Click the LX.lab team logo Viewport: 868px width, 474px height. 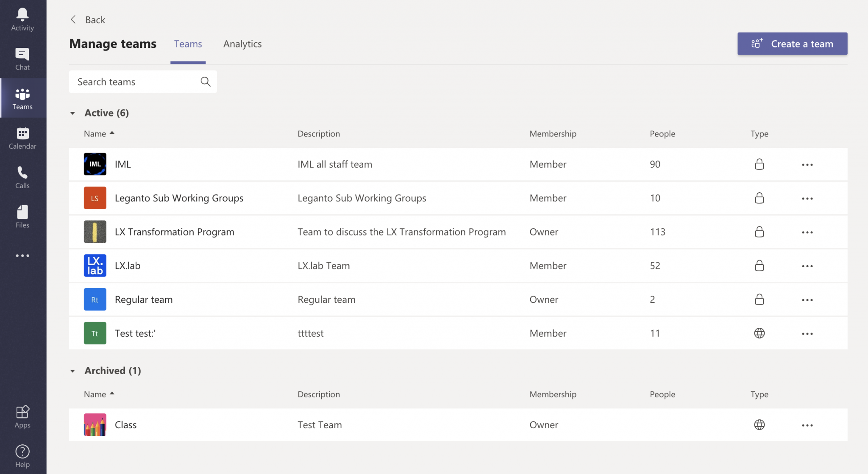[x=95, y=266]
